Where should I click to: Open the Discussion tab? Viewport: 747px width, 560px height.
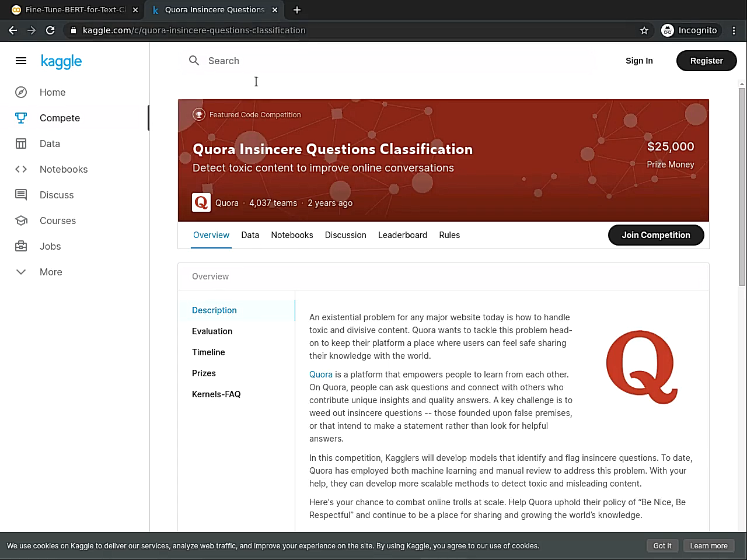pos(345,235)
